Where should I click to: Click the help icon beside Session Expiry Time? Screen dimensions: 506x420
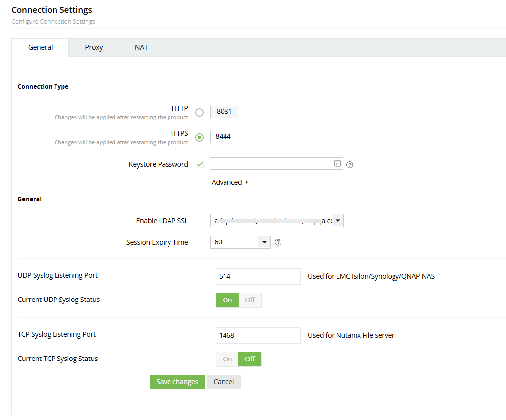tap(278, 242)
